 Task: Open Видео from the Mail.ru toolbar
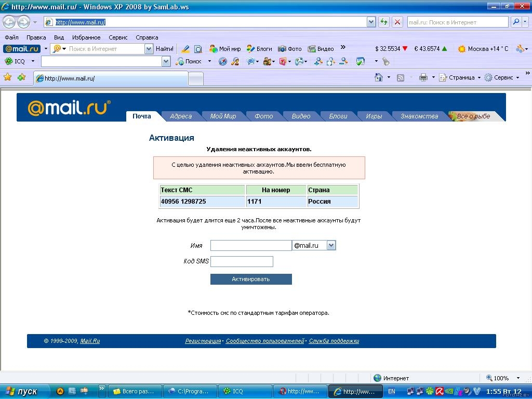coord(321,49)
